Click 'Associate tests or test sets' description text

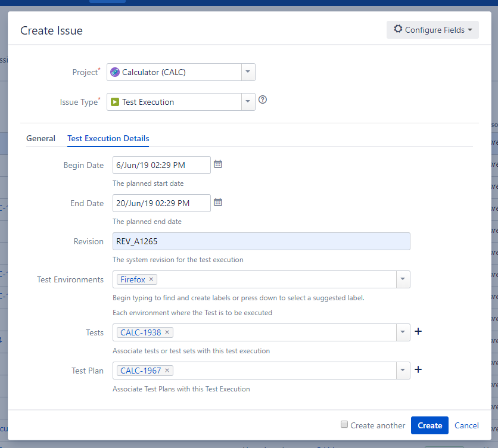[x=191, y=351]
